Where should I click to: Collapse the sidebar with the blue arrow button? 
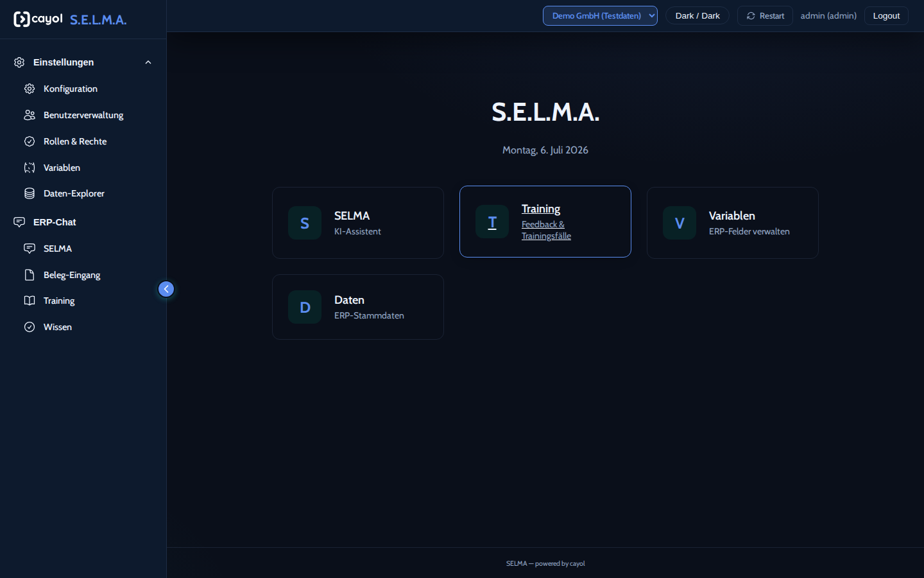coord(166,289)
